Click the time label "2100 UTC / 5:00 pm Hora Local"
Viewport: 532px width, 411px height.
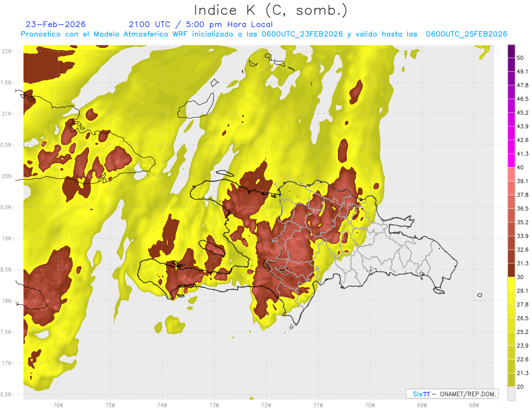click(x=201, y=24)
